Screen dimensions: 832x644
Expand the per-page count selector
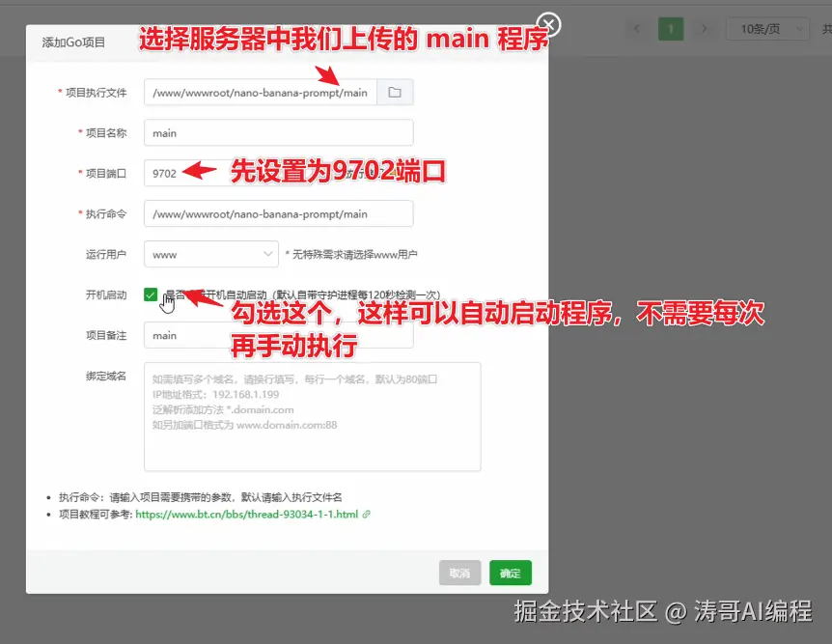[x=767, y=28]
